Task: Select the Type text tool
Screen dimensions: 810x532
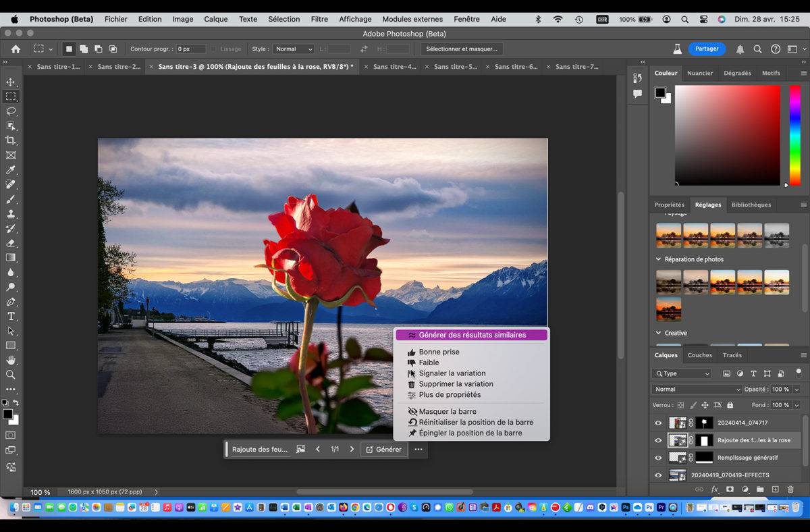Action: (10, 316)
